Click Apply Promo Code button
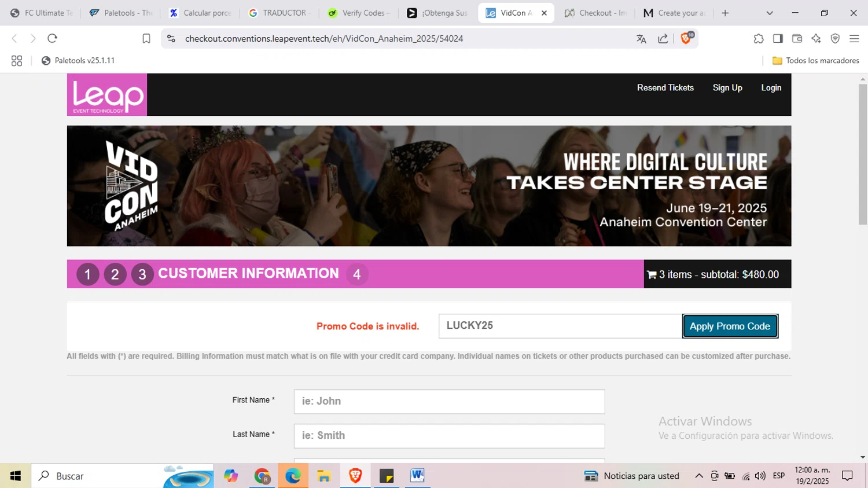Image resolution: width=868 pixels, height=488 pixels. coord(730,326)
